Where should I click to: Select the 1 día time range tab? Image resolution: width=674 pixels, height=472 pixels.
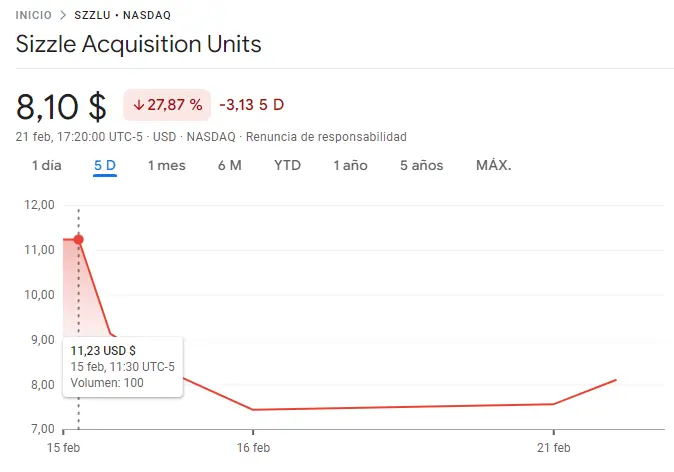coord(46,166)
